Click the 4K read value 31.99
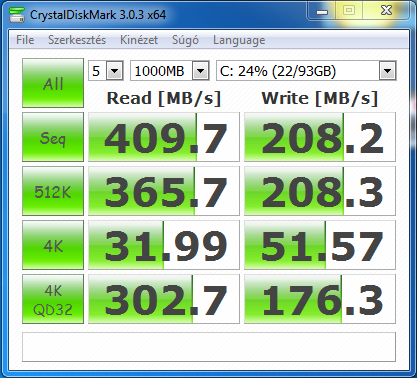The height and width of the screenshot is (378, 417). click(x=164, y=245)
